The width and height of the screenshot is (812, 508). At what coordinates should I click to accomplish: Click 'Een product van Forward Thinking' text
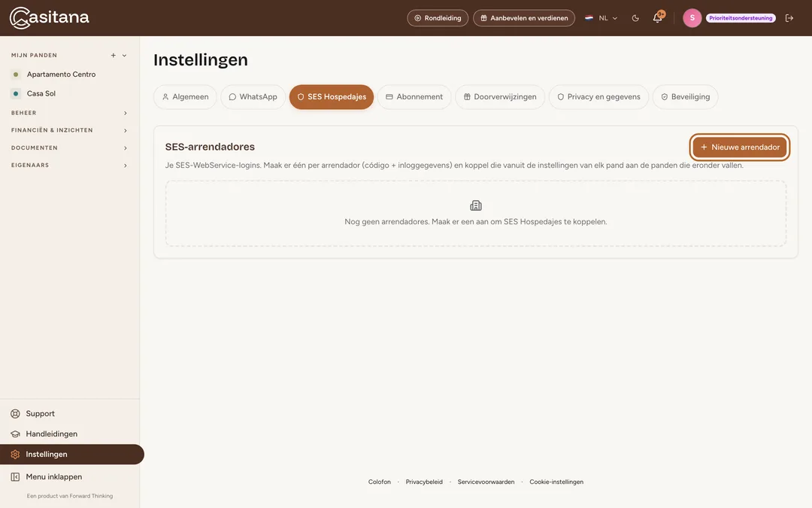tap(70, 496)
